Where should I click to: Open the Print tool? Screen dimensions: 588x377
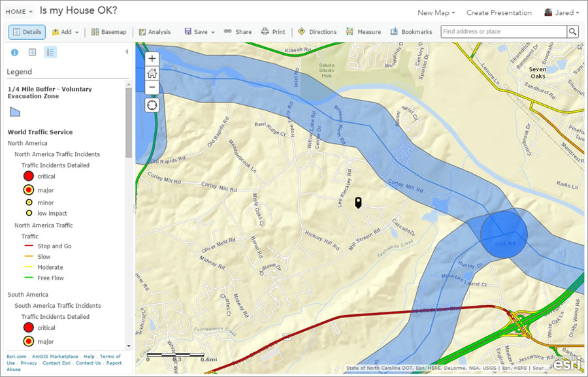pos(273,31)
